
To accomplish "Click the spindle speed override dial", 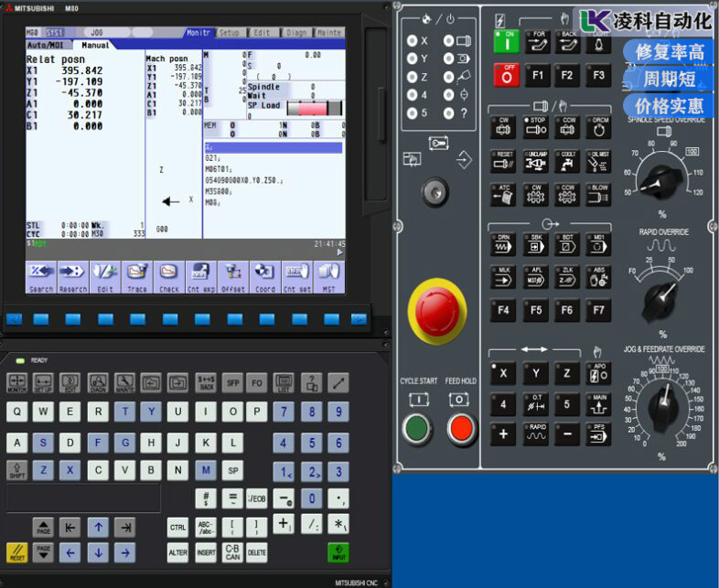I will [659, 180].
